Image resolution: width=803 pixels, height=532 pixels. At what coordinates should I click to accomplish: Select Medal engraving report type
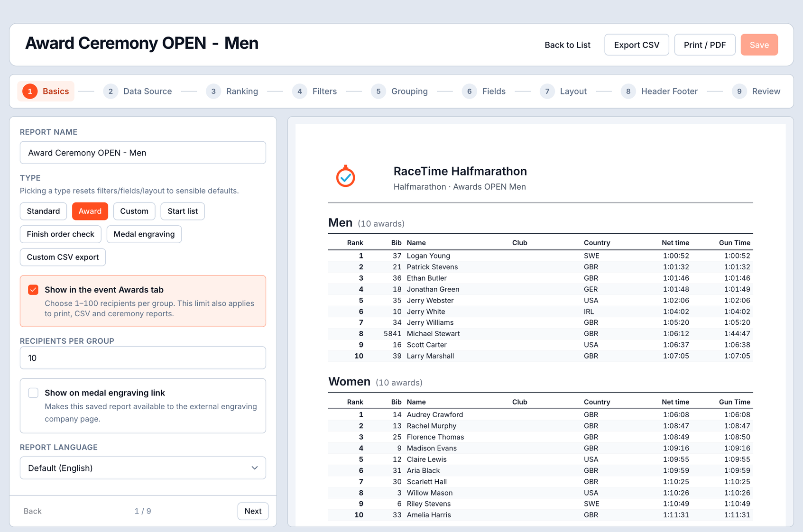point(144,234)
